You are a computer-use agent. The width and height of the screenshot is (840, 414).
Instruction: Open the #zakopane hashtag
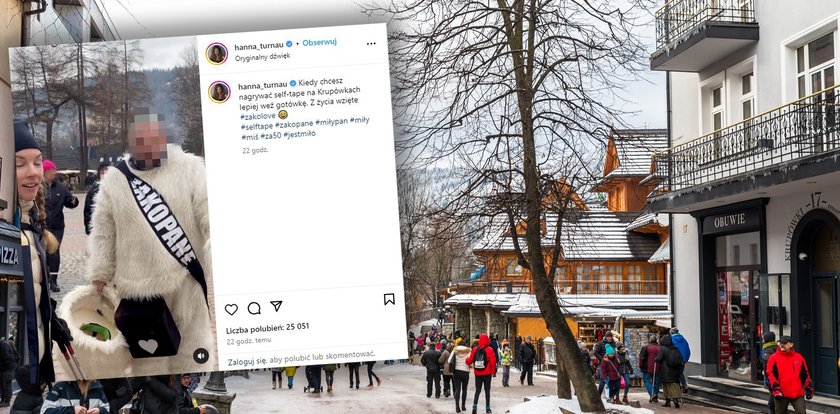point(294,123)
